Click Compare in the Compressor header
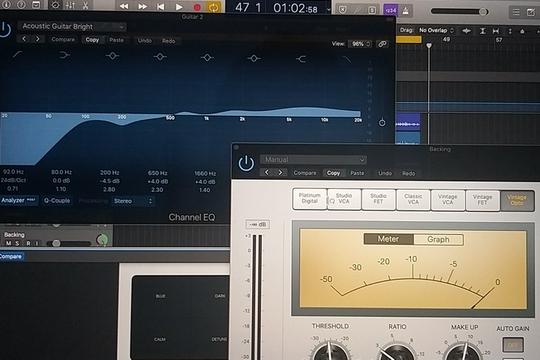The height and width of the screenshot is (360, 540). 305,173
